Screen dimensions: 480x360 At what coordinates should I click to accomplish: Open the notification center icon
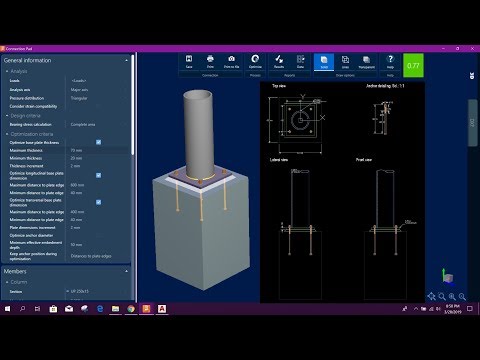click(x=470, y=309)
